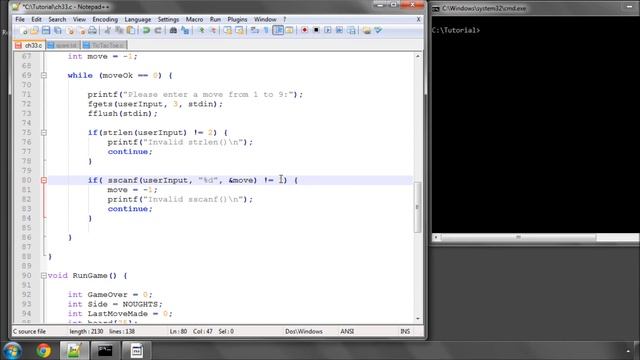The height and width of the screenshot is (360, 640).
Task: Create a new file from the toolbar
Action: [23, 31]
